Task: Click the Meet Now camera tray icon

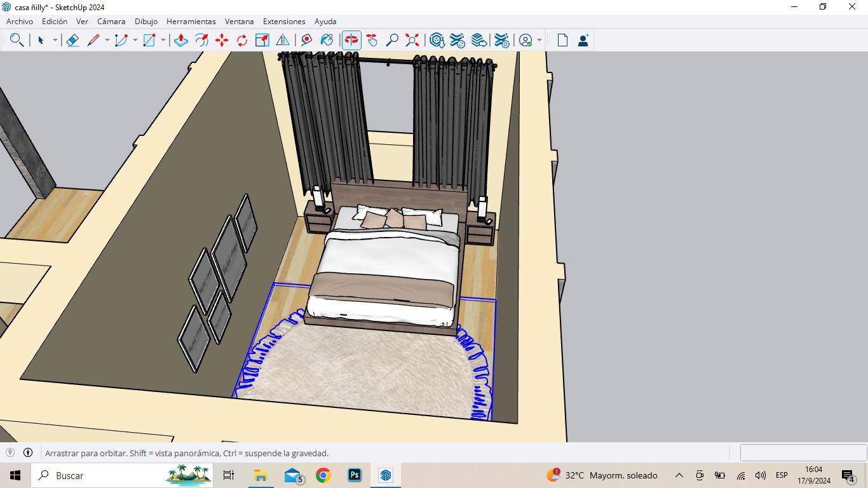Action: [700, 475]
